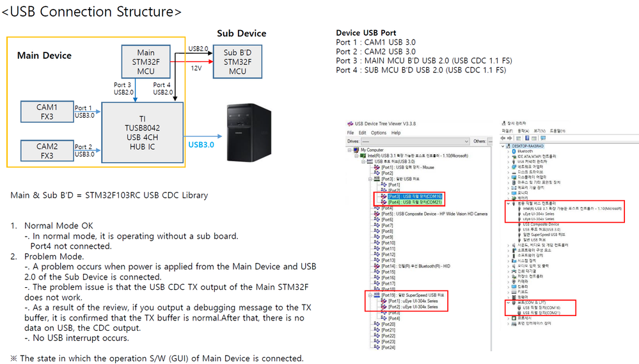Click the blue help icon in Device Manager toolbar
639x364 pixels.
point(527,138)
